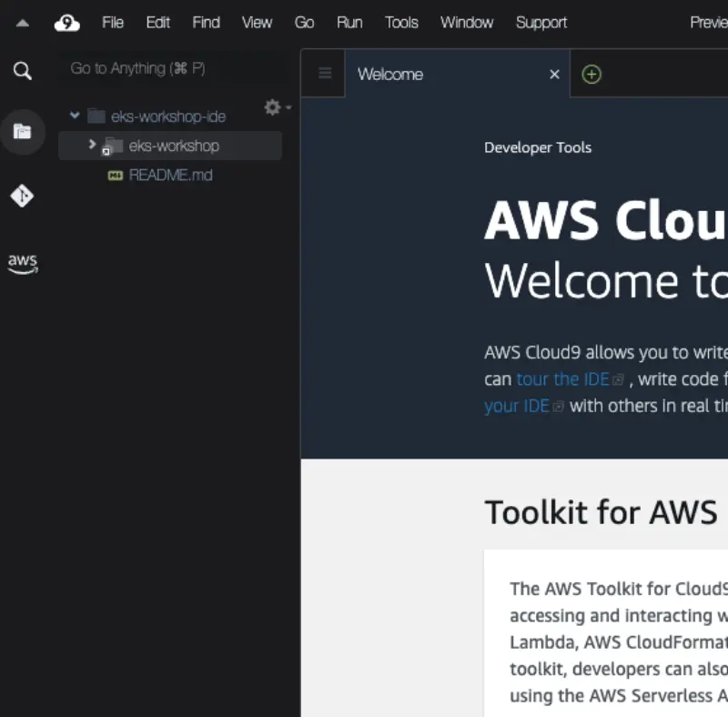Expand the eks-workshop folder
This screenshot has width=728, height=717.
coord(92,145)
